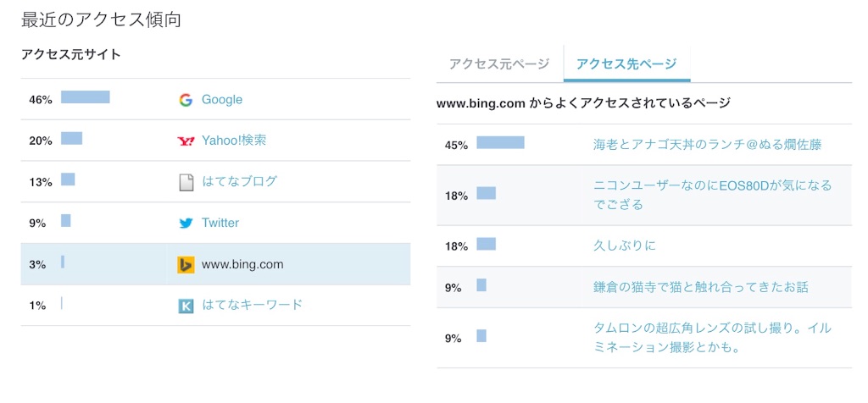Viewport: 868px width, 403px height.
Task: Click the 46% Google access bar
Action: pyautogui.click(x=86, y=97)
